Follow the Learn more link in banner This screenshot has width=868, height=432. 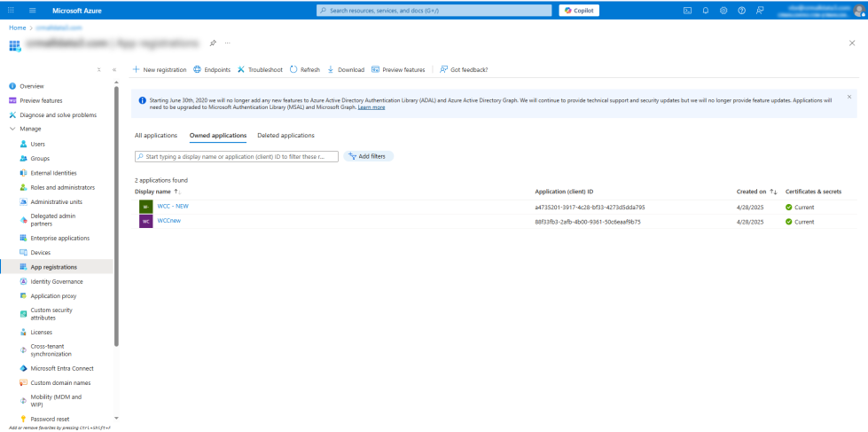click(371, 107)
